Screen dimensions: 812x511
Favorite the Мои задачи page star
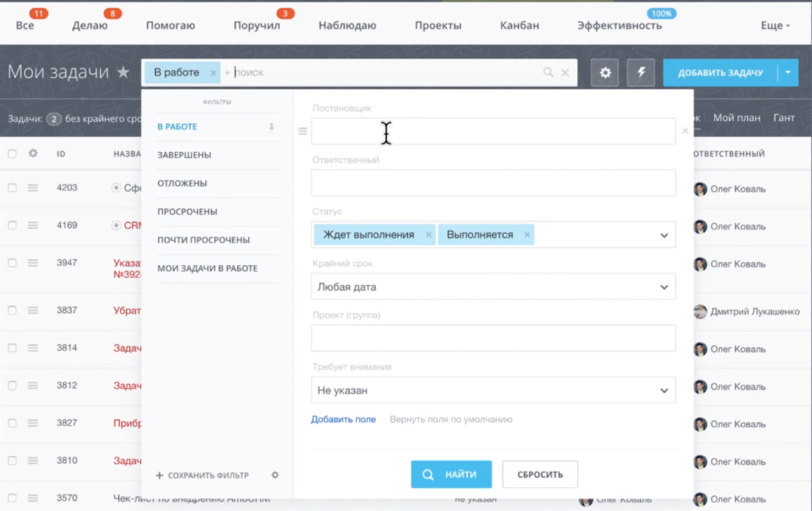[x=123, y=72]
